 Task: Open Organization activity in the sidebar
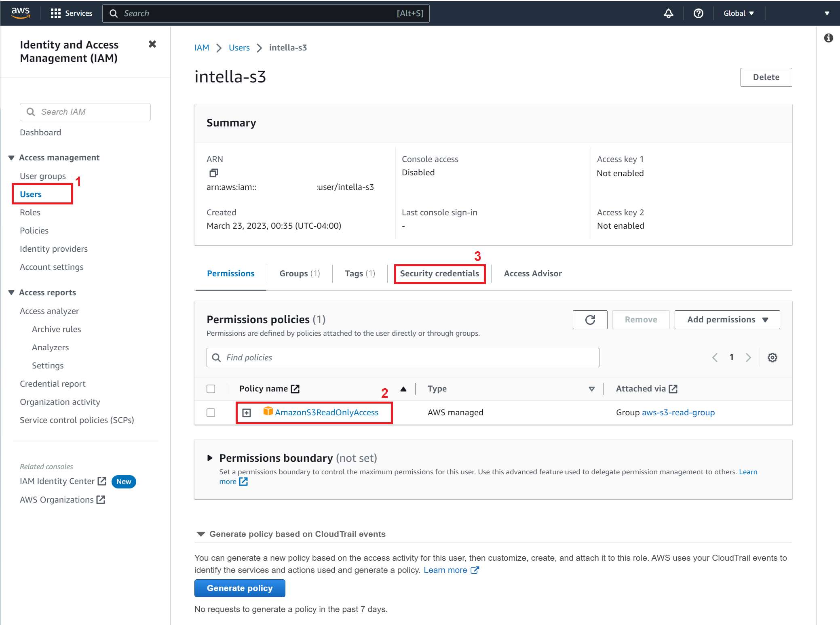[60, 402]
